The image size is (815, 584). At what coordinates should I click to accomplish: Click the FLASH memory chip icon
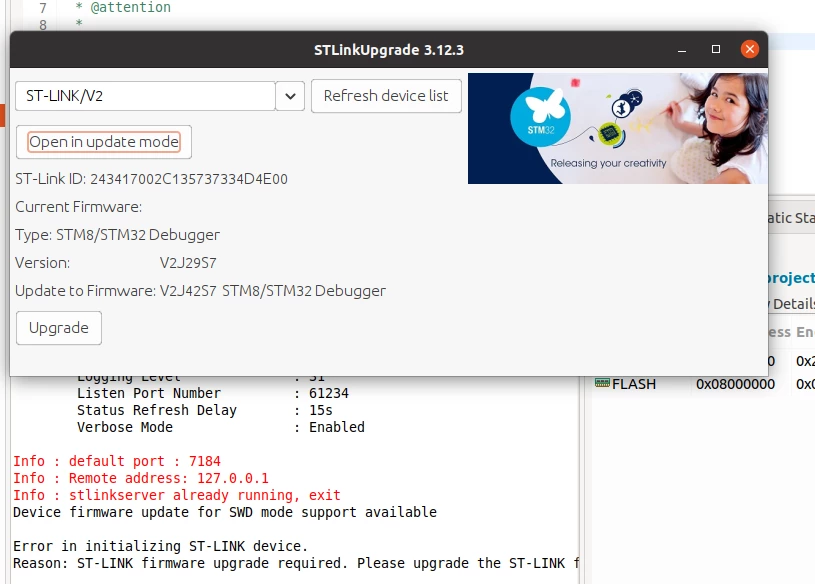click(602, 383)
